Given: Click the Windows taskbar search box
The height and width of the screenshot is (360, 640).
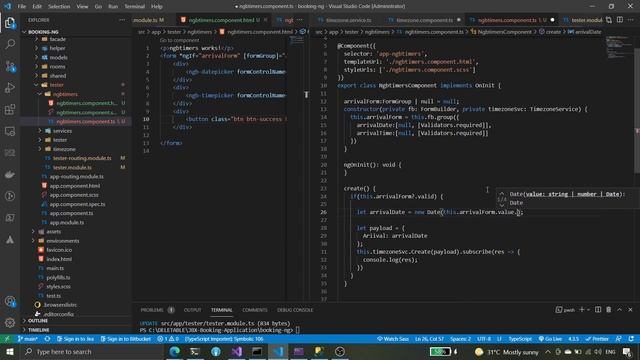Looking at the screenshot, I should point(92,351).
